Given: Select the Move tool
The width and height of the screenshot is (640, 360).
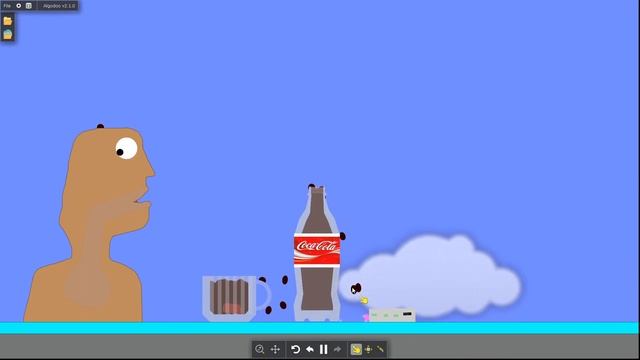Looking at the screenshot, I should coord(368,349).
